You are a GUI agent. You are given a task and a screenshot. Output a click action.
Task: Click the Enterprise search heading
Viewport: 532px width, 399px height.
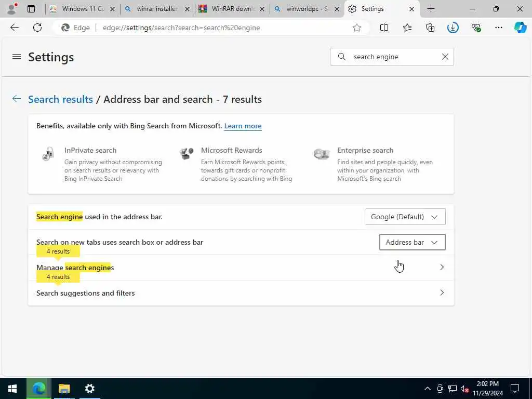(365, 150)
